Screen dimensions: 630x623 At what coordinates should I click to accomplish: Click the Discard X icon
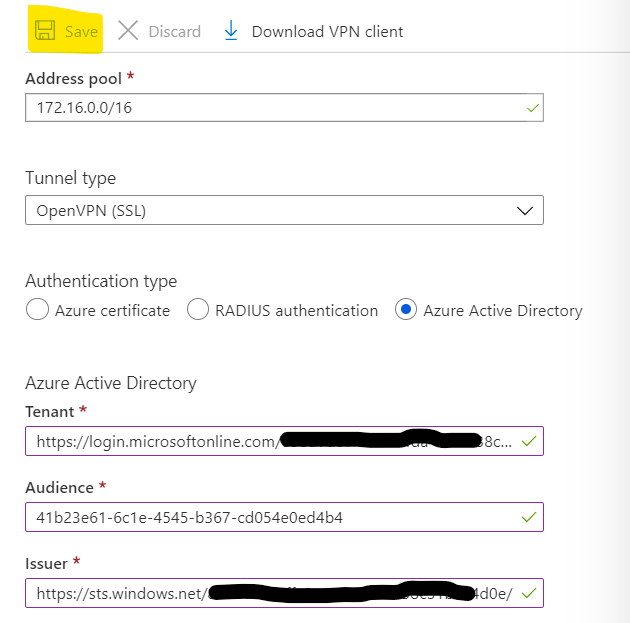pyautogui.click(x=128, y=31)
